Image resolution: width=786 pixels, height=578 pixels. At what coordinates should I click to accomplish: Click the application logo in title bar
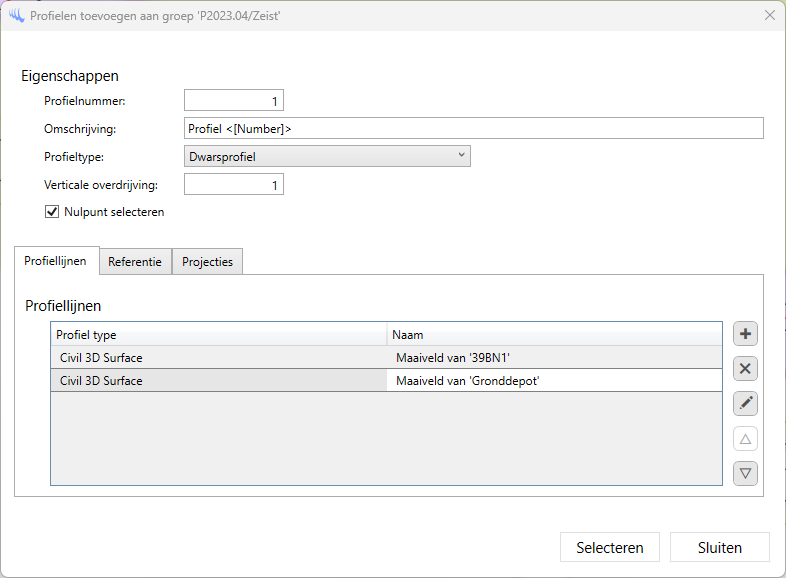16,15
